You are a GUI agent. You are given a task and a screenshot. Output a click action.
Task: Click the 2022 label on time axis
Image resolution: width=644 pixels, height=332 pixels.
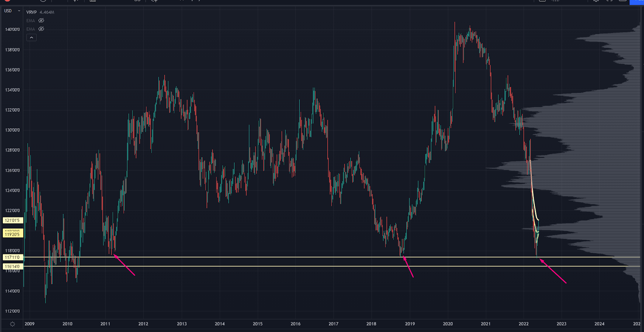coord(524,324)
